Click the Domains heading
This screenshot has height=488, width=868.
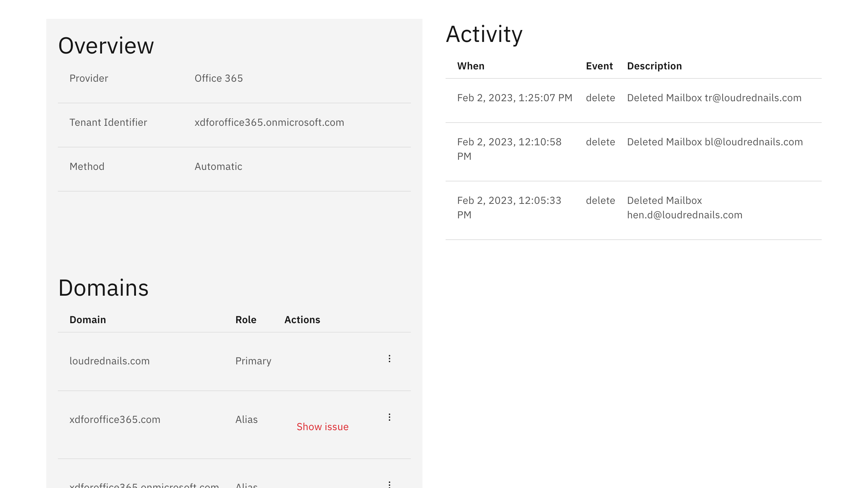pyautogui.click(x=103, y=288)
